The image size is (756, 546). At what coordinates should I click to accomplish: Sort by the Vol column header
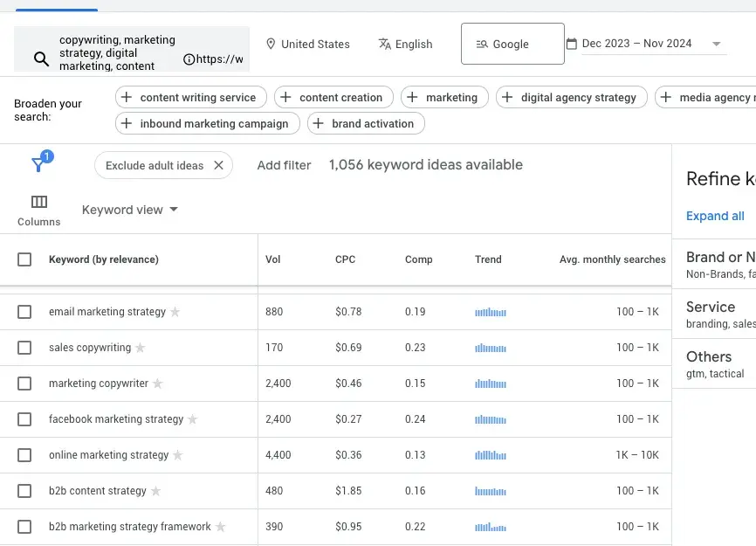(x=272, y=259)
